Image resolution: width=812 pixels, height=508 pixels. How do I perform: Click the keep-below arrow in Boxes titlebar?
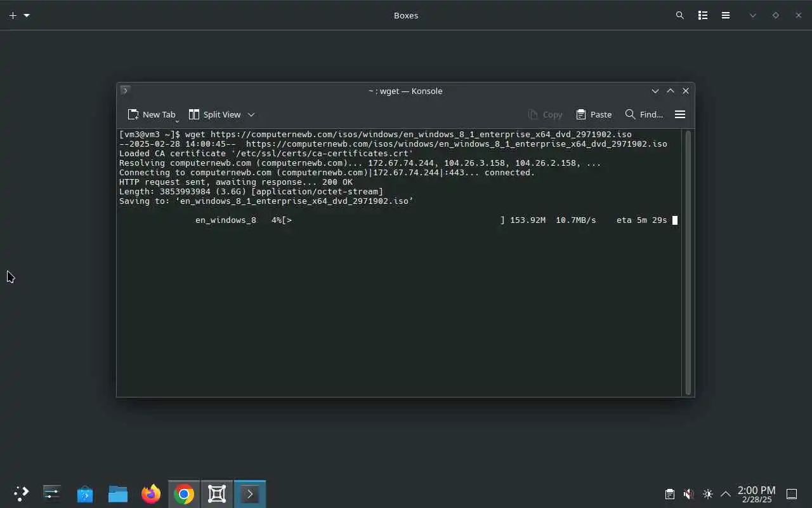point(753,15)
